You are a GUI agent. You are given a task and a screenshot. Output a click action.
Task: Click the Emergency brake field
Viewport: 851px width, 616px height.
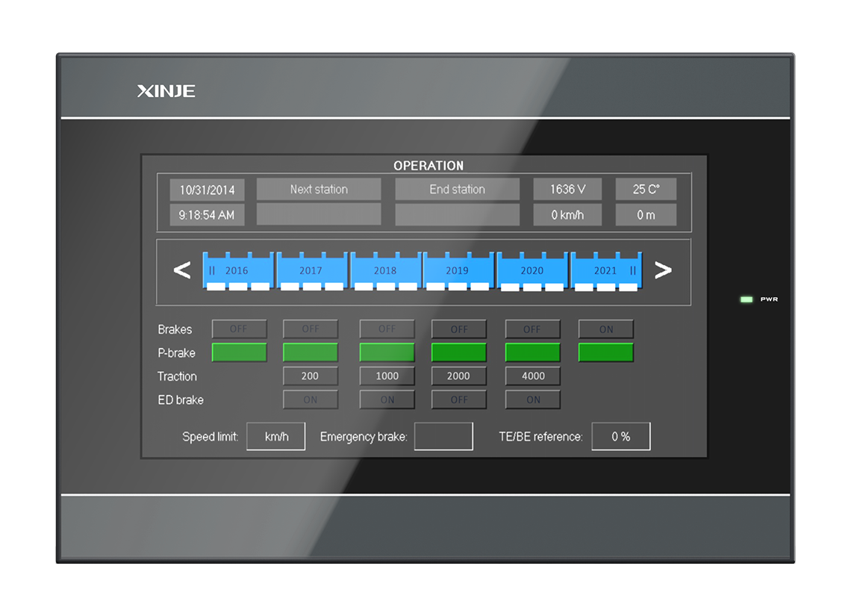click(443, 437)
